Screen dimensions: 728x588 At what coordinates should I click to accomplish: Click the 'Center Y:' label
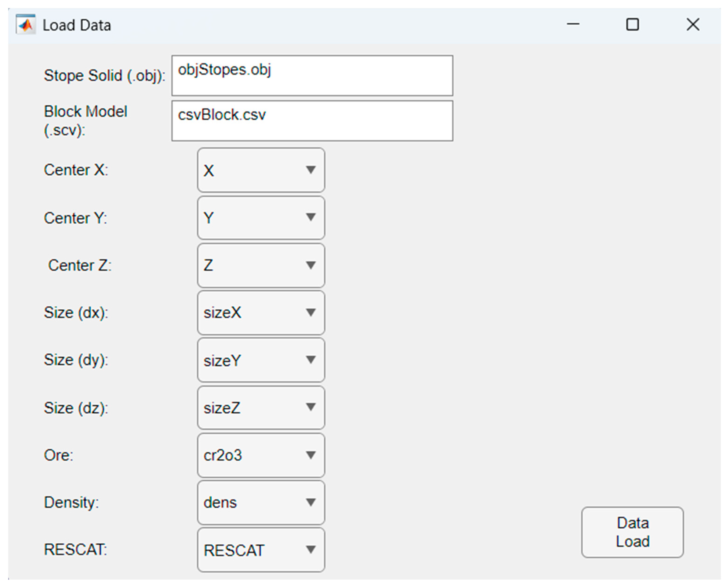click(75, 218)
